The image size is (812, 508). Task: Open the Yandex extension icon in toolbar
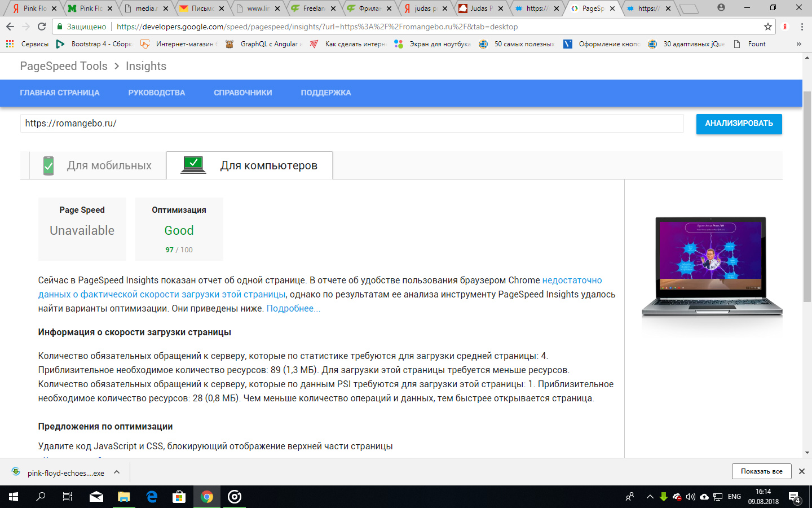click(x=785, y=27)
